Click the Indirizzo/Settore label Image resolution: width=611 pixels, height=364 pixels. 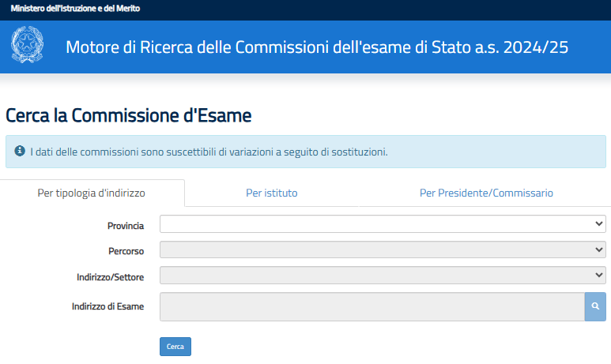(111, 277)
